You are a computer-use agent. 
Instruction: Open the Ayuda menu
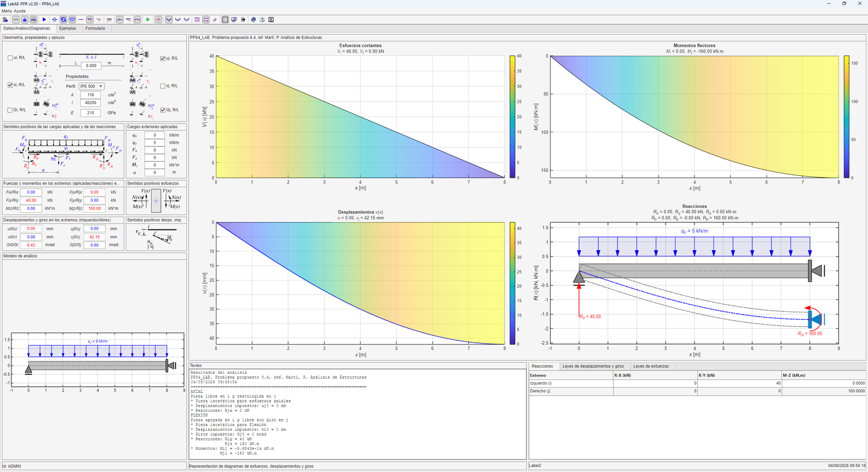click(20, 11)
